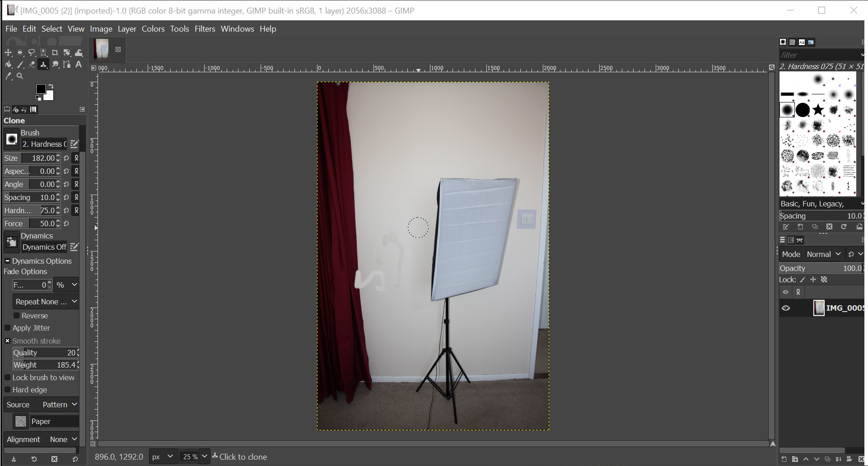
Task: Select the Warp Transform tool
Action: click(x=79, y=53)
